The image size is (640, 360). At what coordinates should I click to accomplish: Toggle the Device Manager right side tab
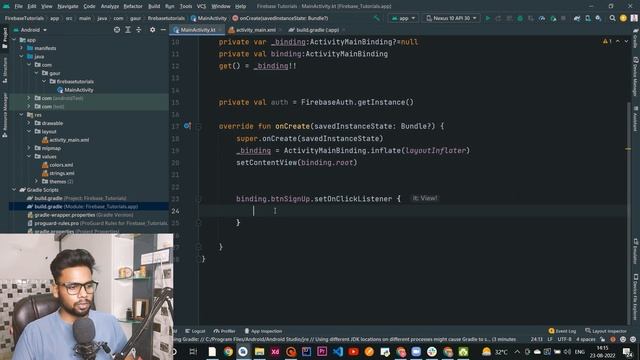point(636,76)
